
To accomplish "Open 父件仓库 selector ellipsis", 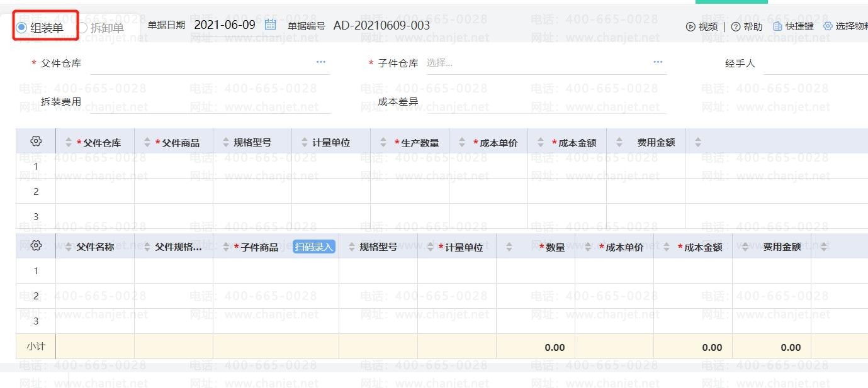I will (321, 62).
